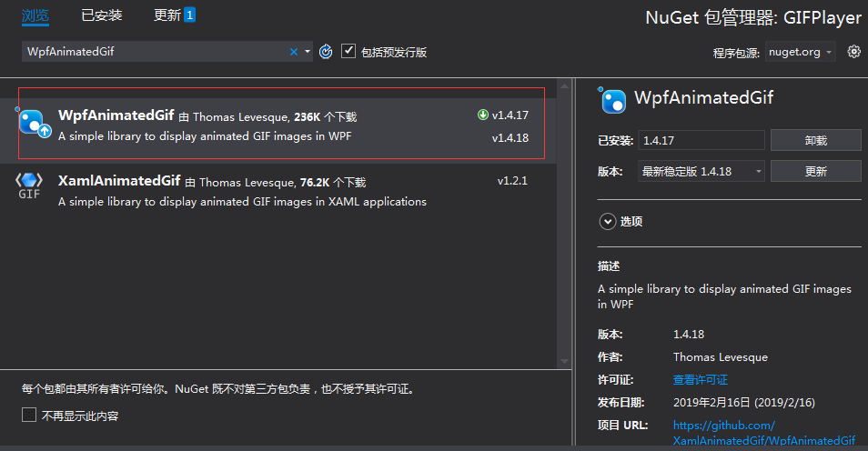The image size is (868, 451).
Task: Click the WpfAnimatedGif icon in details panel
Action: tap(613, 101)
